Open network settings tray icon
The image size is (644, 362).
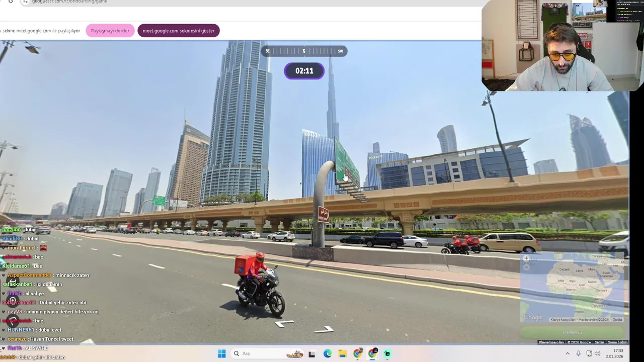[589, 353]
